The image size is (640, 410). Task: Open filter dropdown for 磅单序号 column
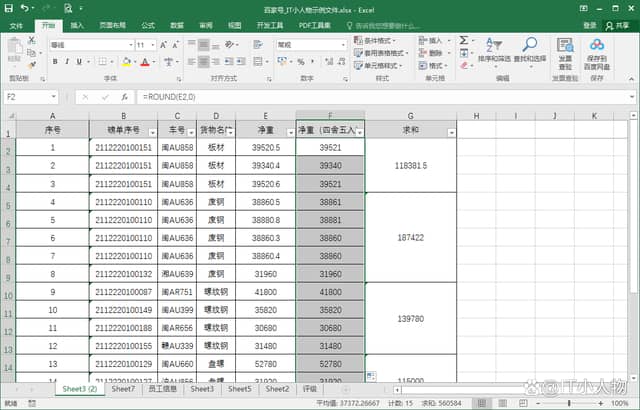151,132
